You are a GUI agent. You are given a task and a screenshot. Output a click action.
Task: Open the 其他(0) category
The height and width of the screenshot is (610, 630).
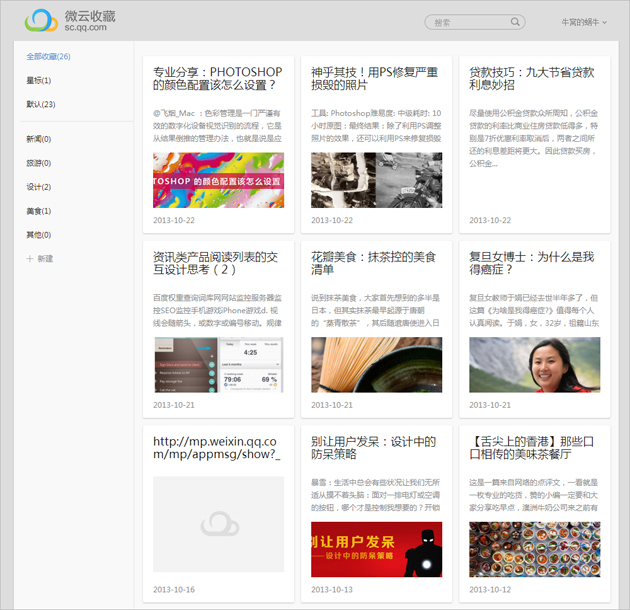click(39, 235)
